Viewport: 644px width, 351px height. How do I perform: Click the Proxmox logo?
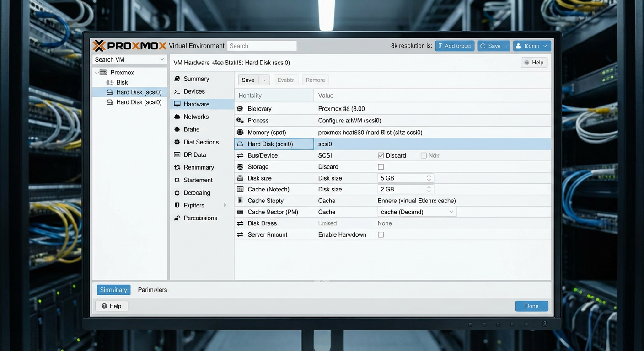129,45
